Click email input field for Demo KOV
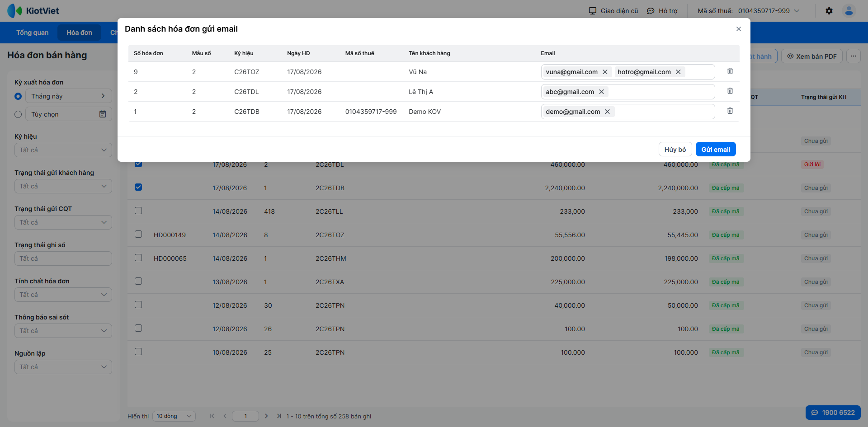 (x=628, y=112)
